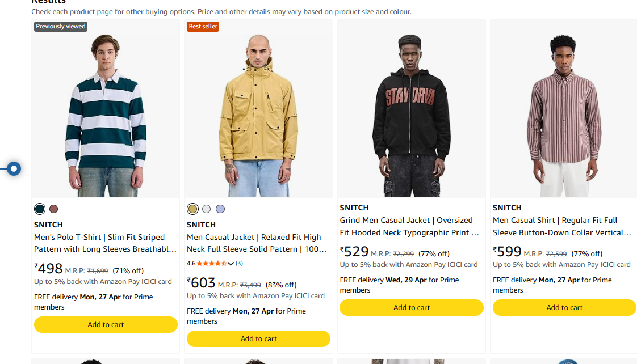Click the star rating of the yellow jacket
Screen dimensions: 637x364
212,263
